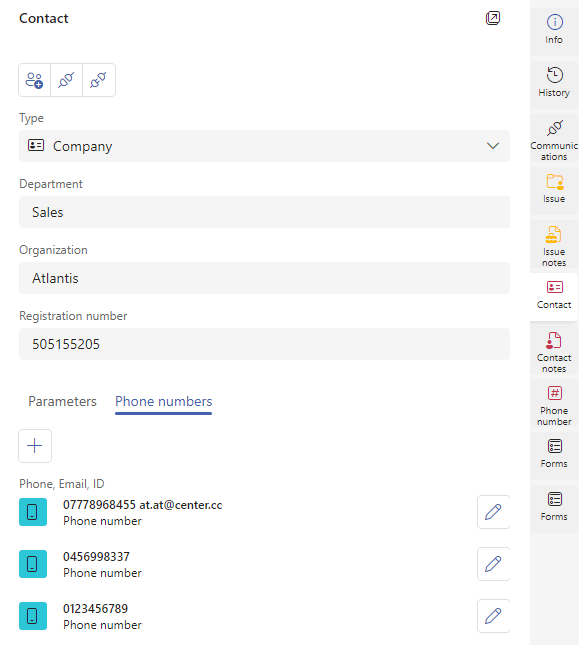Click the pop-out icon beside Contact title
The image size is (579, 645).
[x=493, y=18]
